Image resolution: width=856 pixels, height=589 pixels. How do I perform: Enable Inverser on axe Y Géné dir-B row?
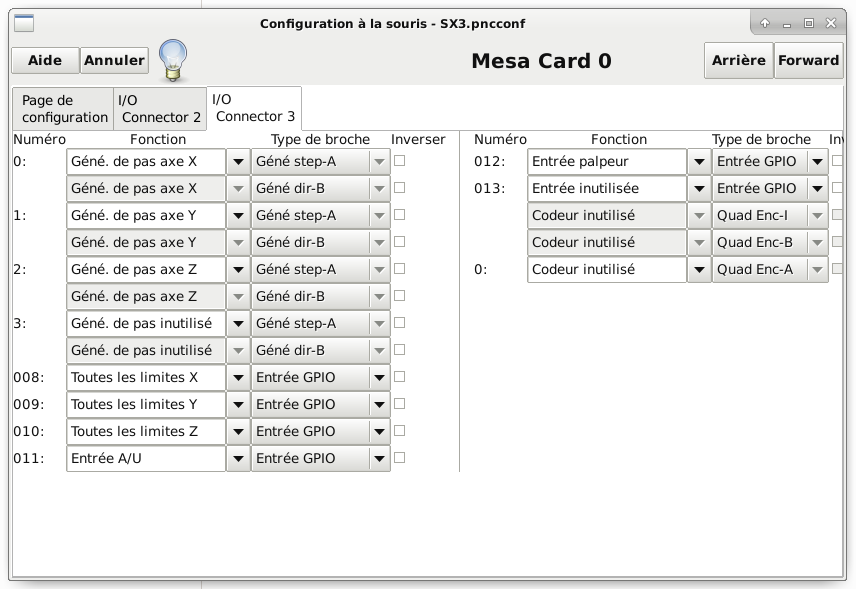(x=400, y=242)
